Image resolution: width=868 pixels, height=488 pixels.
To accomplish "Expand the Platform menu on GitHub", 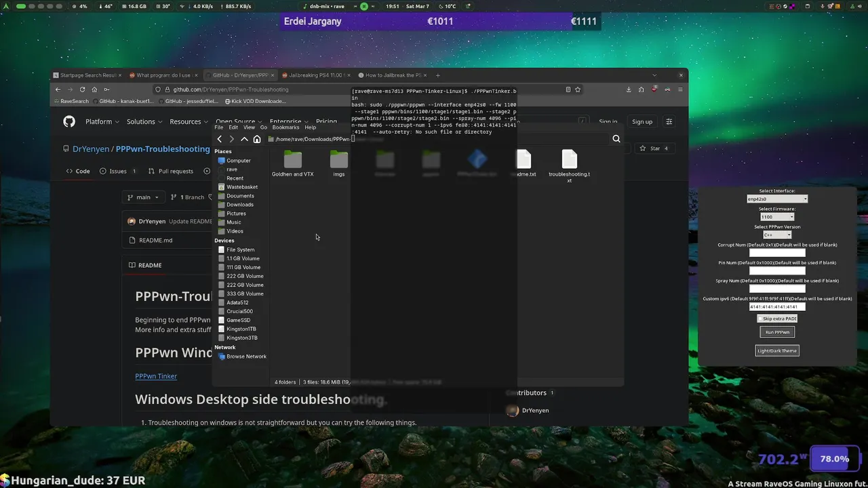I will (102, 121).
